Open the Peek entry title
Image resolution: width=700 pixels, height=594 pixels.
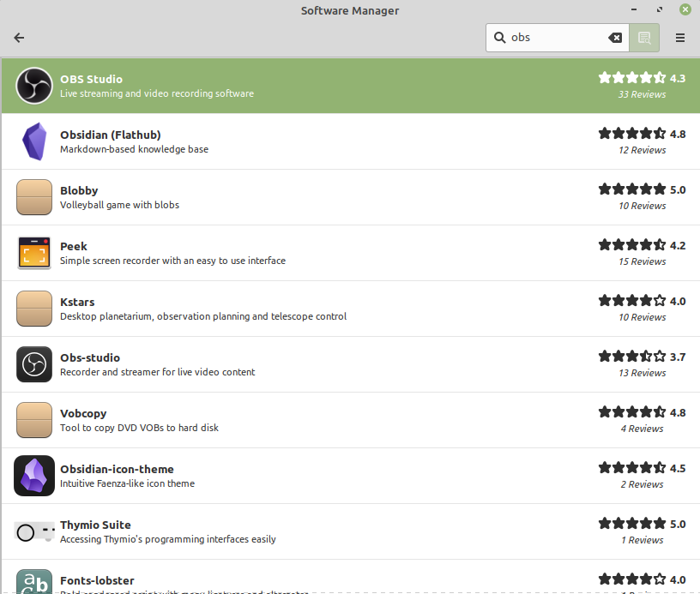tap(74, 246)
